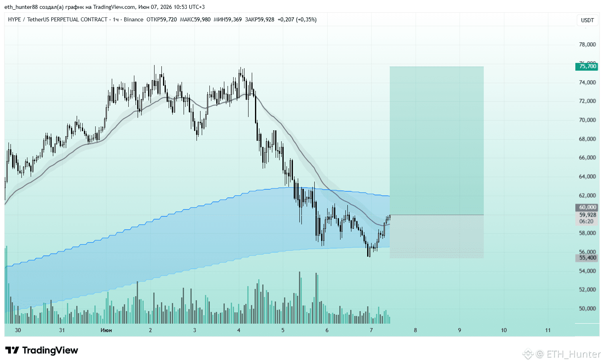Click the 11 date label on time axis
Screen dimensions: 604x364
[548, 330]
